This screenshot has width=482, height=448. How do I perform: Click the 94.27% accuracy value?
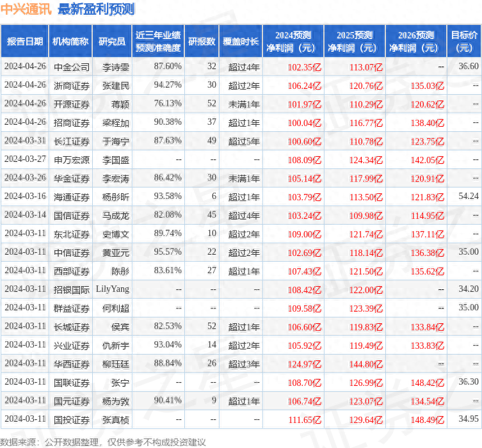pyautogui.click(x=168, y=85)
